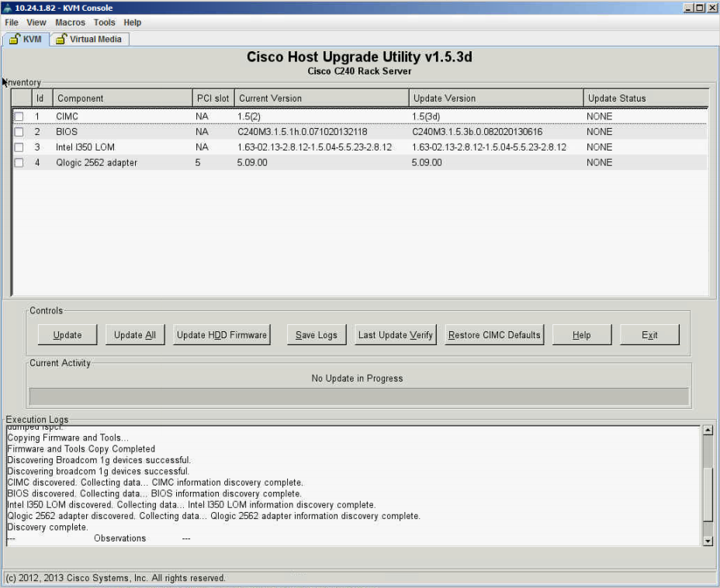Click the padlock icon on Virtual Media tab
Viewport: 720px width, 588px height.
point(61,39)
